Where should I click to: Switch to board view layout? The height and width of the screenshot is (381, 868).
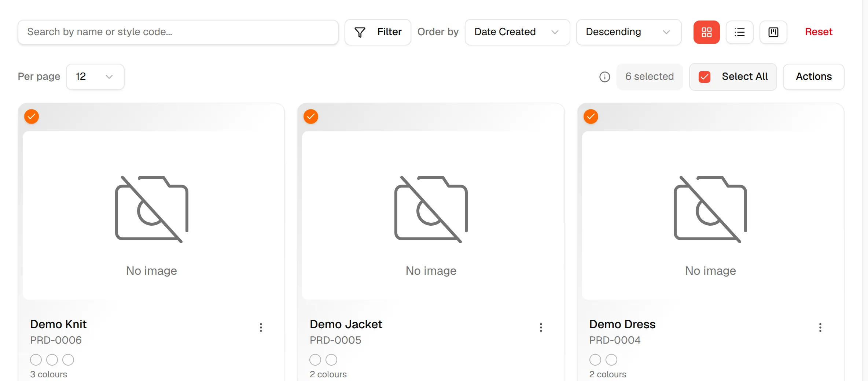click(x=773, y=32)
